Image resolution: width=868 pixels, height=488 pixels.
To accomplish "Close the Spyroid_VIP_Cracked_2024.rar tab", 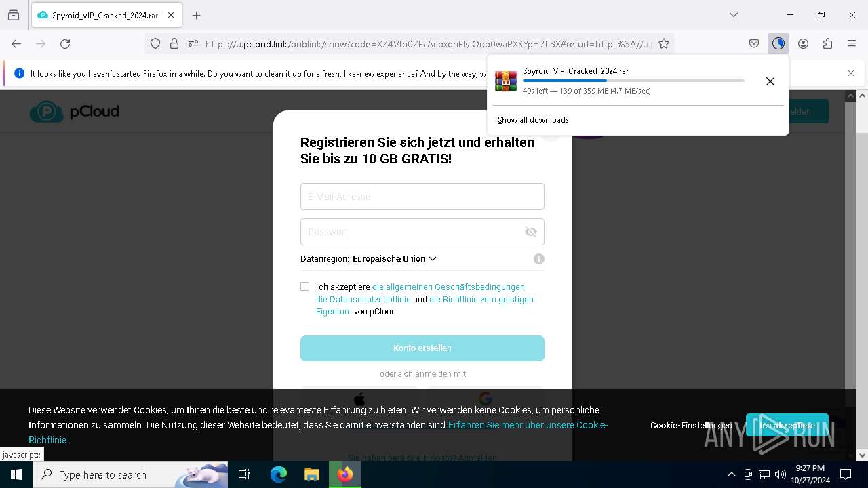I will 170,15.
